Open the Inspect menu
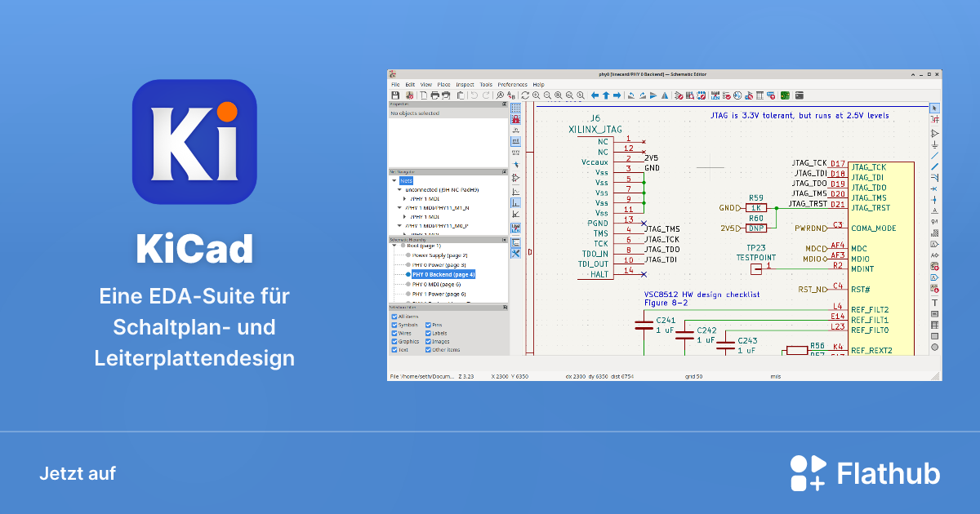 tap(466, 84)
